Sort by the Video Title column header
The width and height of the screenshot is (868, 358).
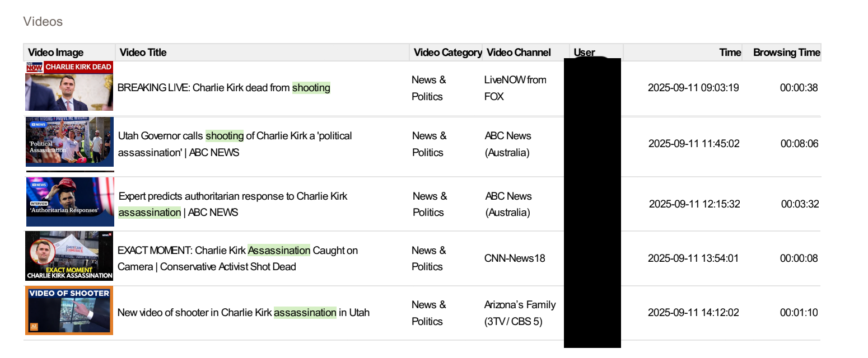142,52
